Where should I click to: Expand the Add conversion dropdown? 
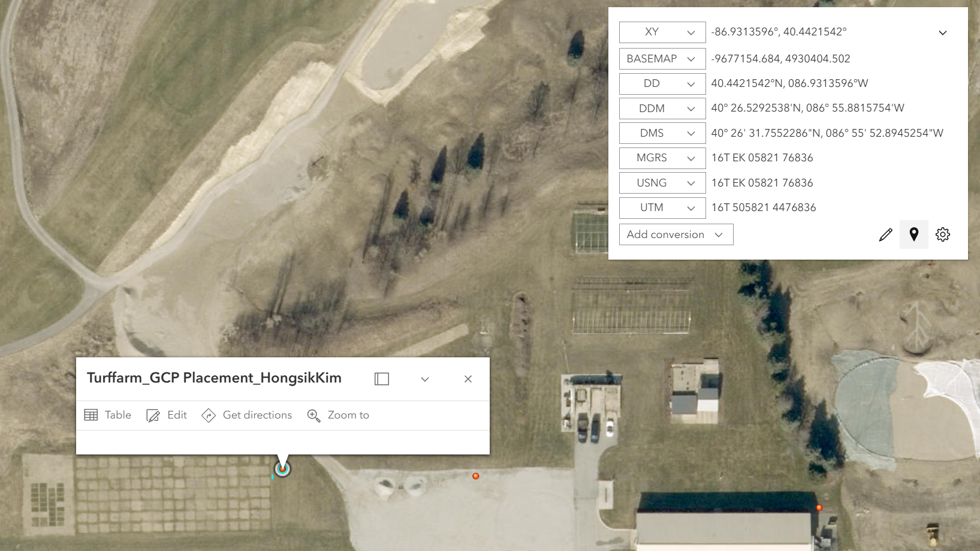[676, 234]
